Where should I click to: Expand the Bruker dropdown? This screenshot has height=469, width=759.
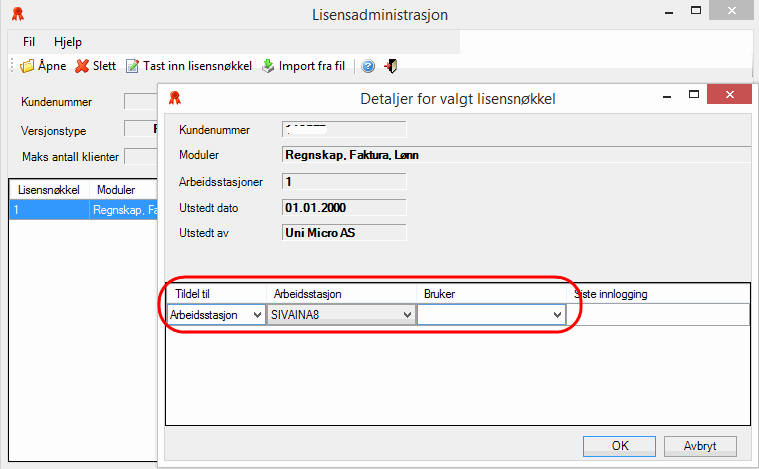(557, 315)
